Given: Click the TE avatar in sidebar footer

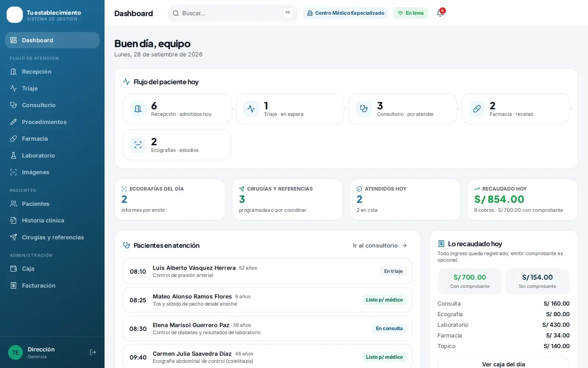Looking at the screenshot, I should point(15,353).
